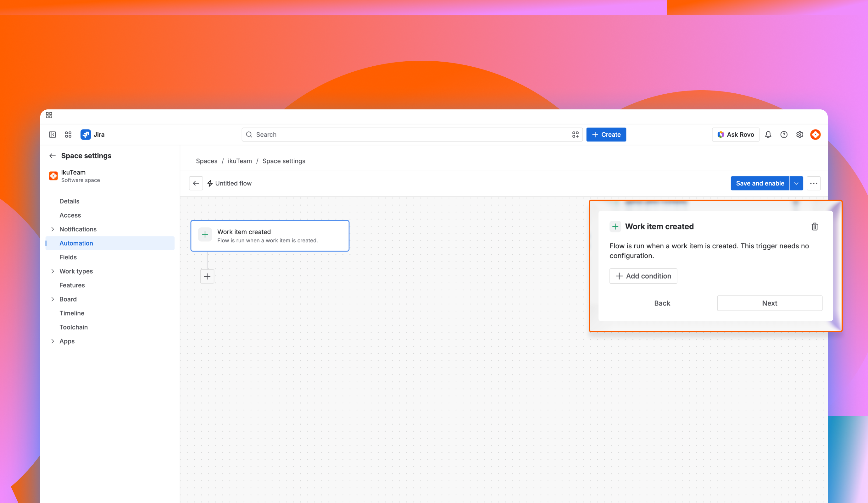Click the Save and enable button
This screenshot has width=868, height=503.
(760, 184)
